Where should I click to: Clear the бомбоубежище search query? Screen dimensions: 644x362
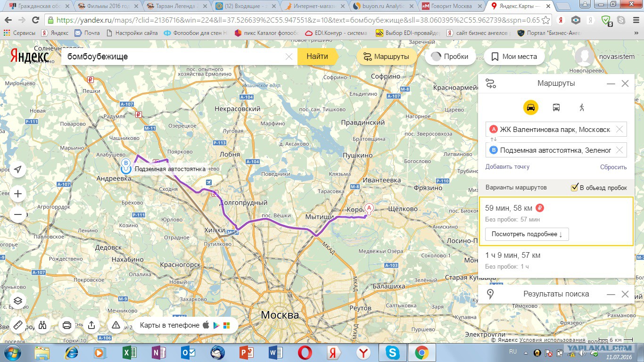(289, 57)
